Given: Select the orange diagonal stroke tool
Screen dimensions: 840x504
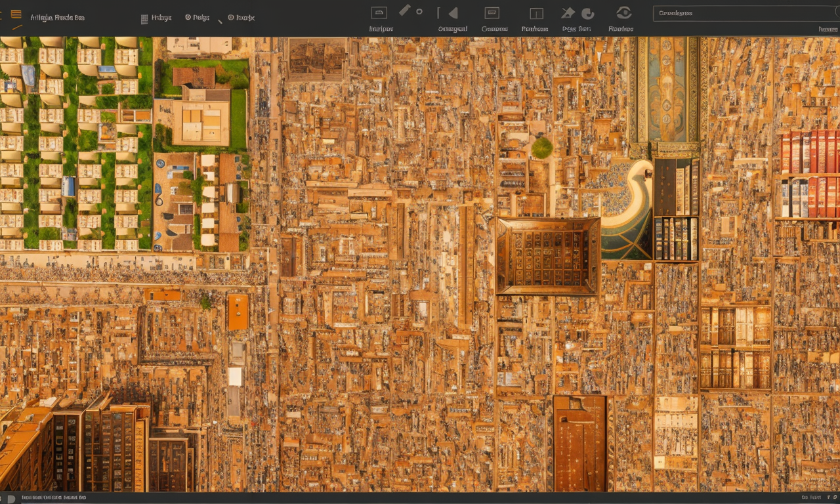Looking at the screenshot, I should tap(17, 28).
